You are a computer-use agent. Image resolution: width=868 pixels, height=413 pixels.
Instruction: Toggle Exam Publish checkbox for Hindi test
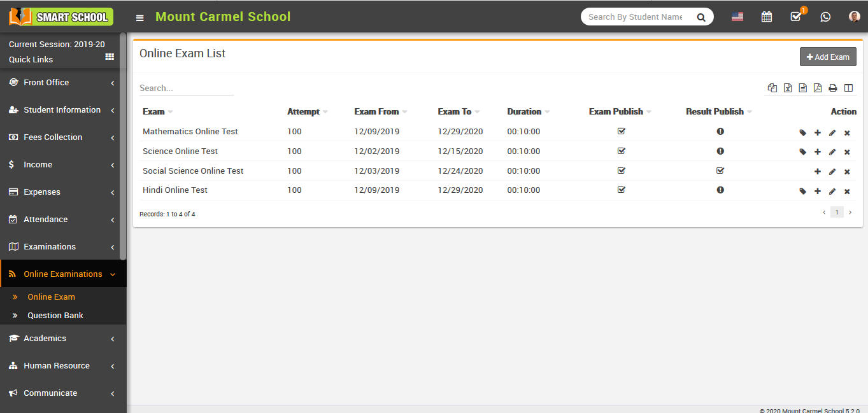coord(622,190)
